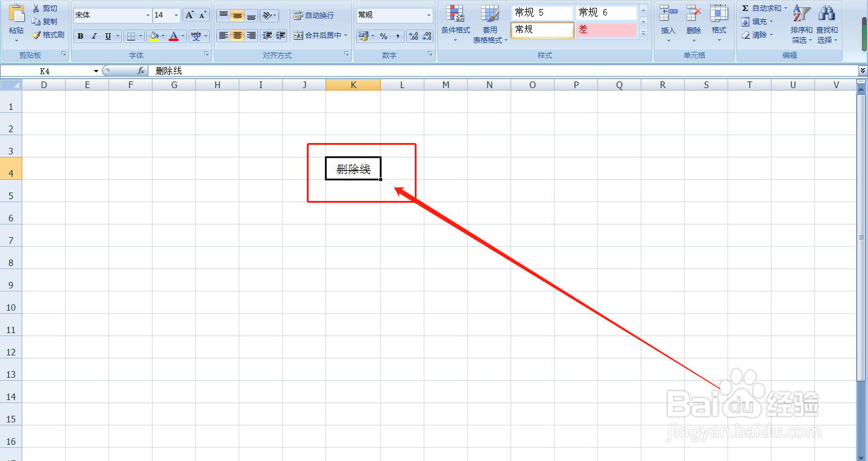
Task: Apply yellow fill color bucket
Action: coord(154,36)
